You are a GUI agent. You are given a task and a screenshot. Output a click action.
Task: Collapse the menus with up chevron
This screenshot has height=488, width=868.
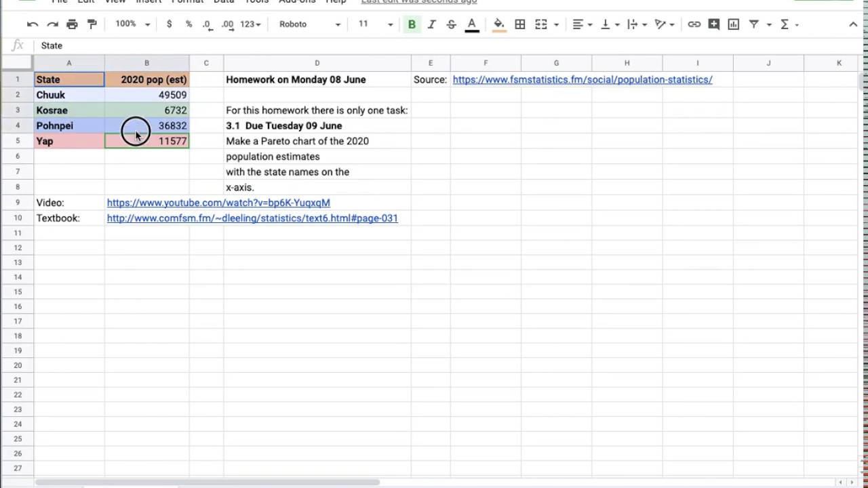853,24
